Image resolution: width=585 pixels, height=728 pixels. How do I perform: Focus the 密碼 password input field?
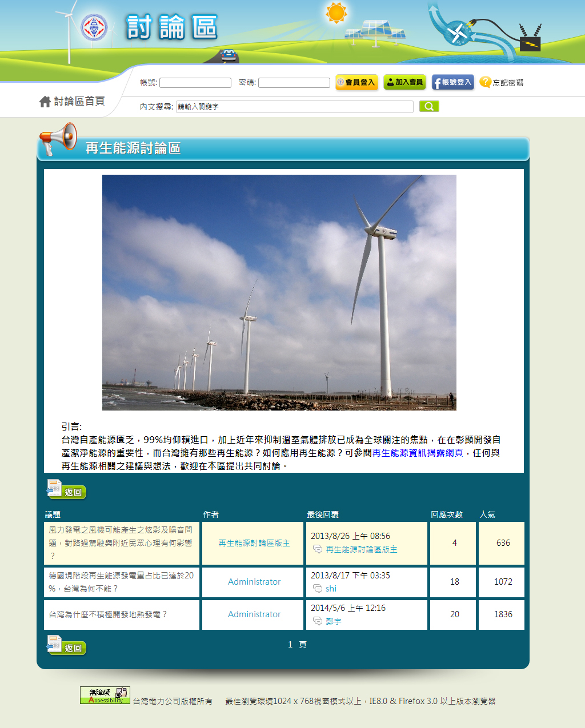294,83
